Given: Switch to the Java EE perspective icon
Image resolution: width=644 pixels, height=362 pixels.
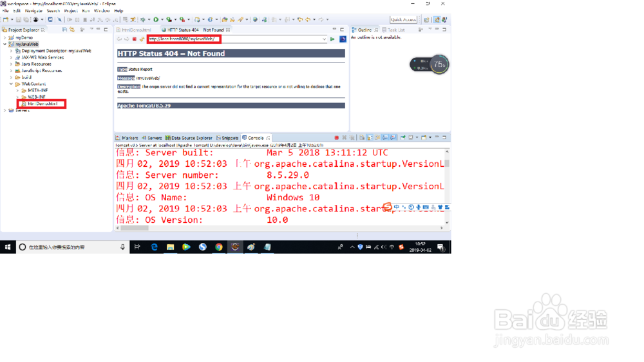Looking at the screenshot, I should click(437, 19).
